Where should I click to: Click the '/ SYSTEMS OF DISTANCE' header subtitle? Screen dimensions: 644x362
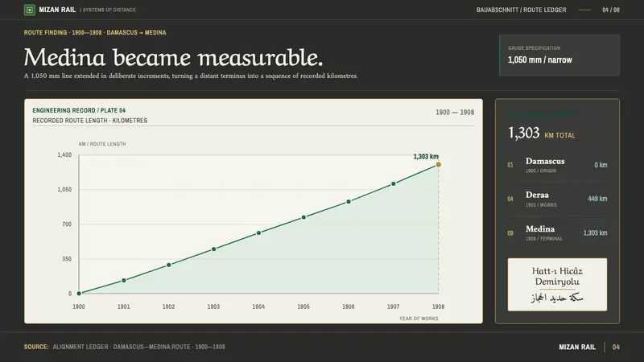(108, 10)
